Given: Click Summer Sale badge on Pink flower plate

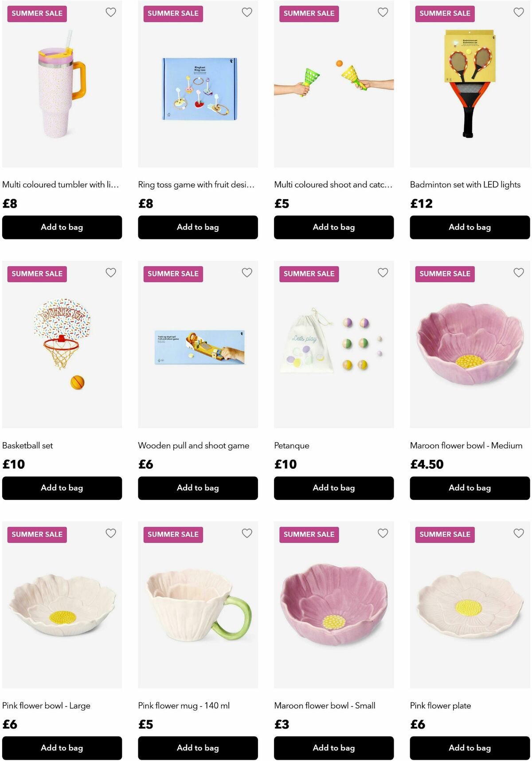Looking at the screenshot, I should coord(445,534).
